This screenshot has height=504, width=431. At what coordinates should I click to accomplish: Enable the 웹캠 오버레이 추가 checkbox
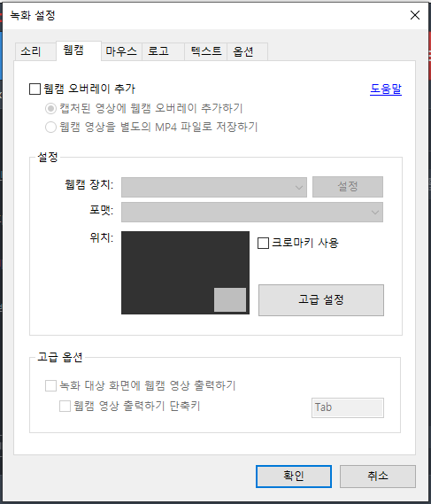coord(35,89)
